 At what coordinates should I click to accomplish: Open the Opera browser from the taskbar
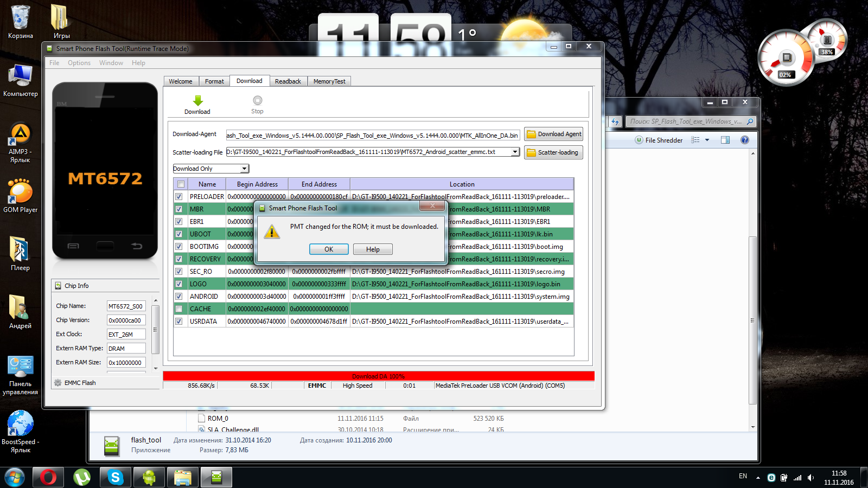[48, 477]
